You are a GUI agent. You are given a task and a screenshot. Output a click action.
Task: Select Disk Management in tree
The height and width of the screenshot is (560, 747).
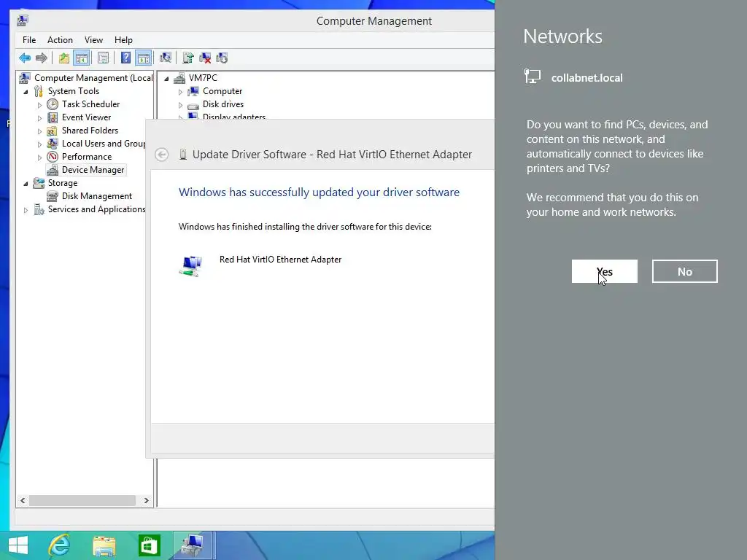[x=97, y=195]
